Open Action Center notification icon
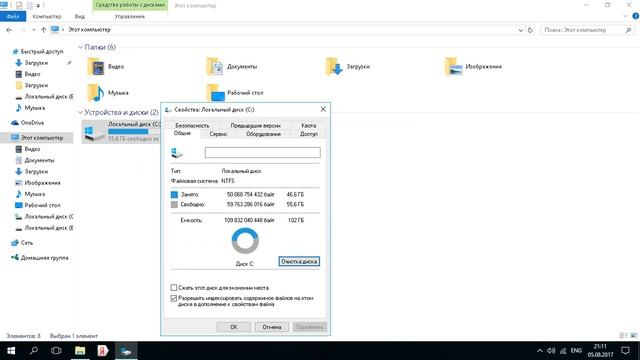The width and height of the screenshot is (640, 360). [x=625, y=351]
